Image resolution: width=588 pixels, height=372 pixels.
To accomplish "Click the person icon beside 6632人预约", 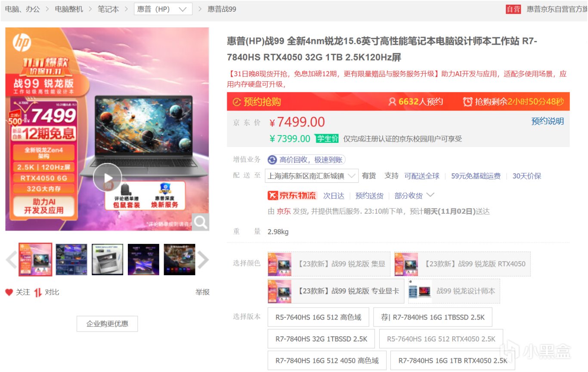I will pos(392,102).
